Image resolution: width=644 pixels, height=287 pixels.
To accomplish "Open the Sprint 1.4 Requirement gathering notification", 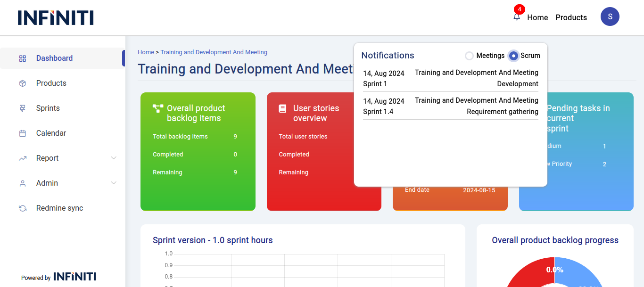I will 450,106.
